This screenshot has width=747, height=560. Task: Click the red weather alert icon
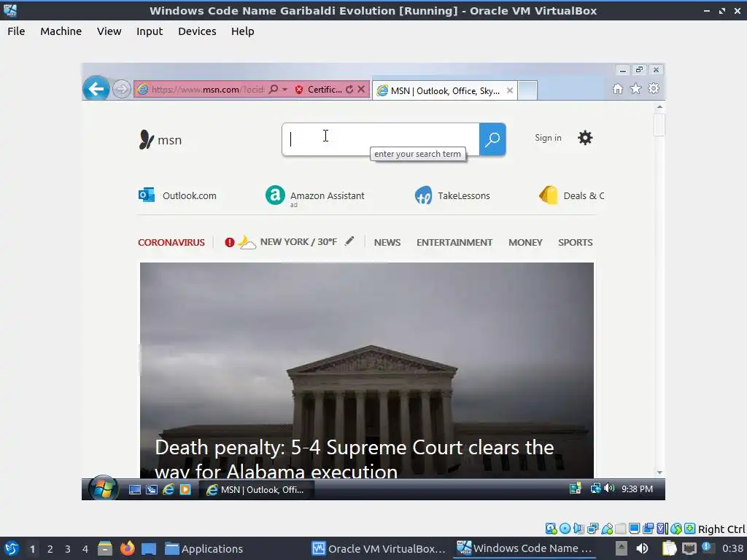pos(230,242)
